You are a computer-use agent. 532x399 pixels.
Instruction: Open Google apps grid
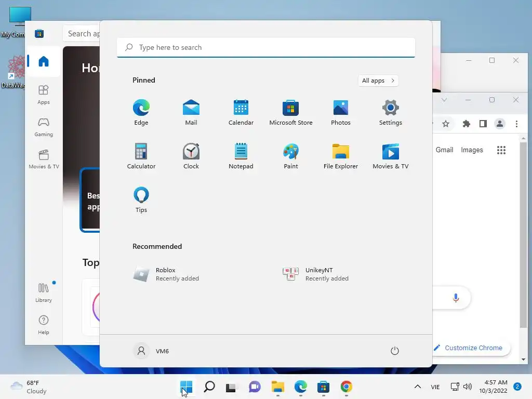coord(501,150)
